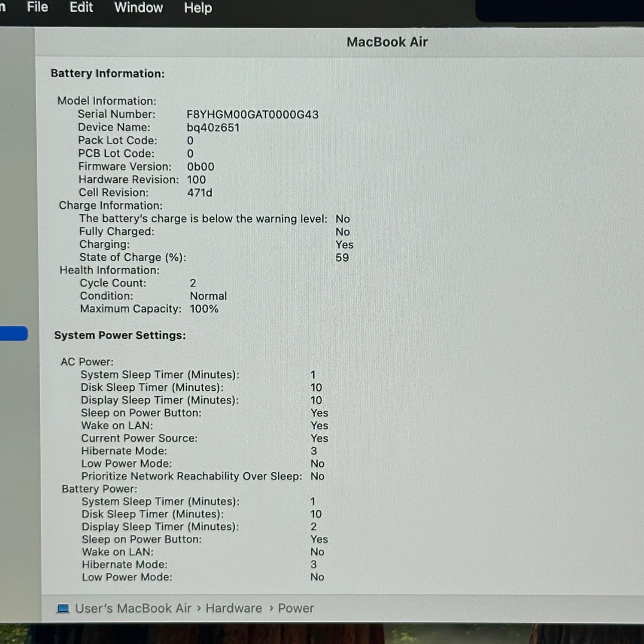Viewport: 644px width, 644px height.
Task: Click Prioritize Network Reachability Over Sleep label
Action: 192,476
